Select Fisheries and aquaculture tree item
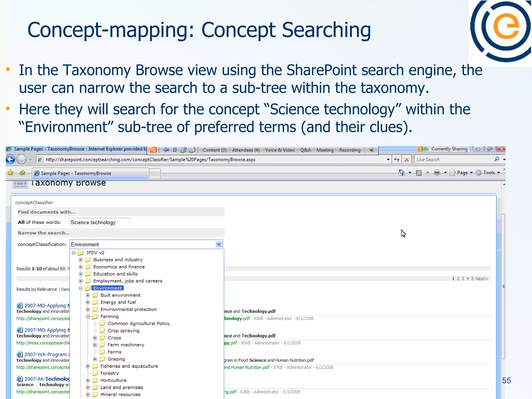532x399 pixels. (129, 366)
